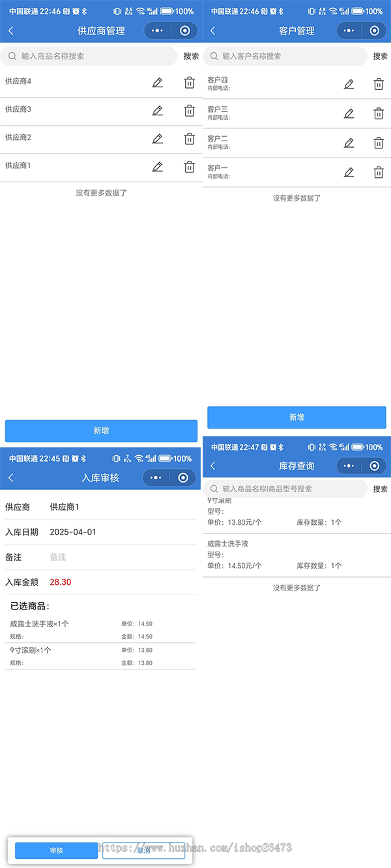Viewport: 391px width, 868px height.
Task: Delete 供应商2 with the trash icon
Action: point(189,139)
